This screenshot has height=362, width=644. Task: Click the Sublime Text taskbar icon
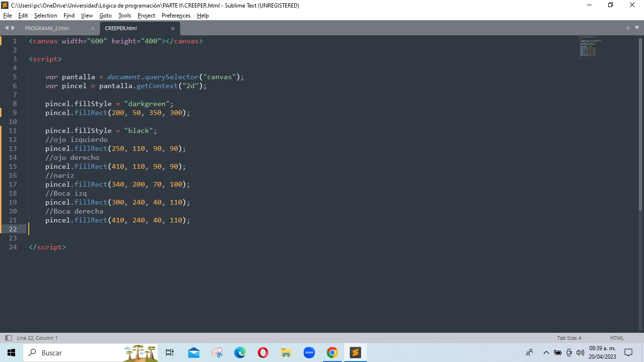(x=355, y=353)
